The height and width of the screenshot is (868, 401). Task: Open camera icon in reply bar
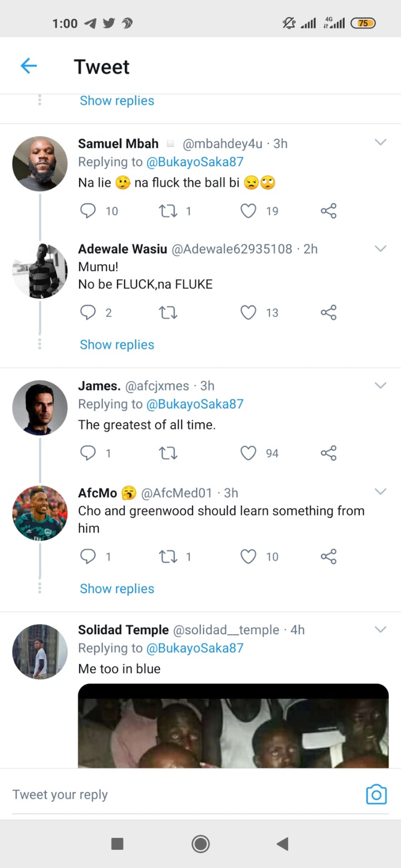376,795
